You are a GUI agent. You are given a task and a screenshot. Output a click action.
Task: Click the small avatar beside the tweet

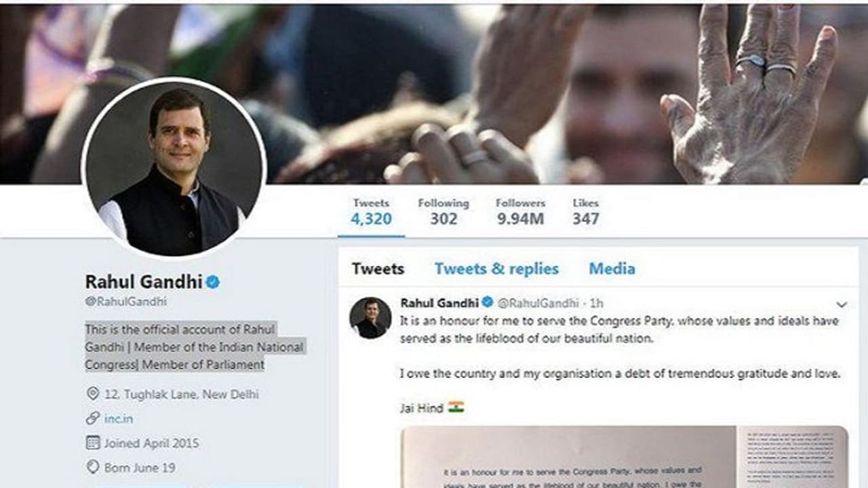[x=370, y=317]
